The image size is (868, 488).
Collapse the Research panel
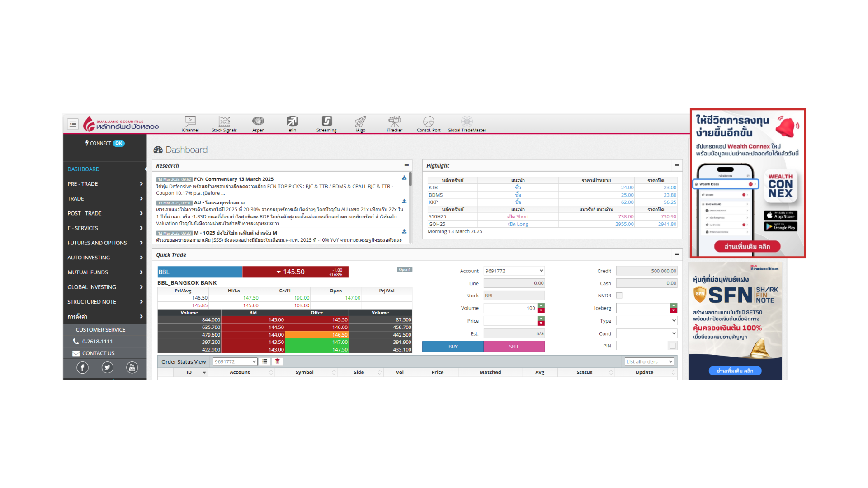(406, 165)
